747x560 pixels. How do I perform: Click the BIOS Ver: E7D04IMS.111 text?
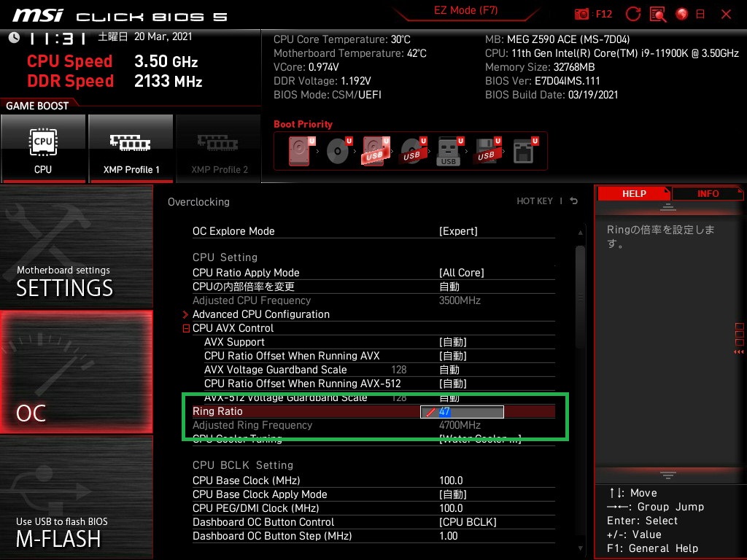[542, 80]
